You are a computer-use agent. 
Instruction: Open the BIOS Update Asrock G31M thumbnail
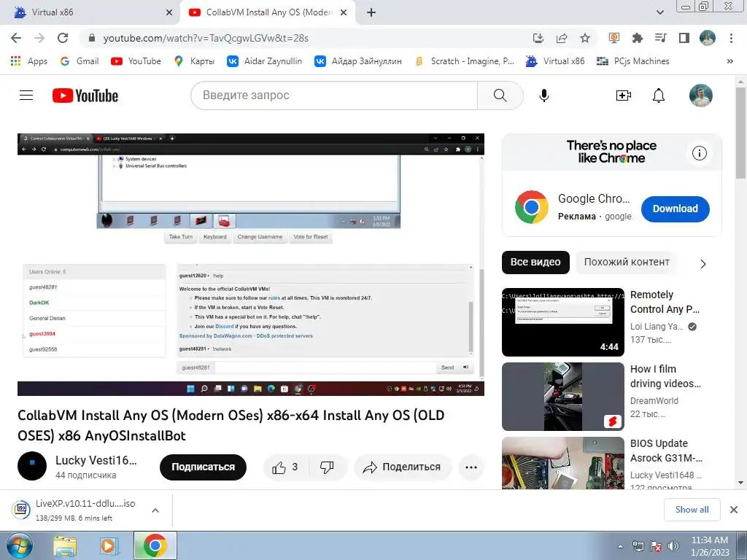[563, 463]
